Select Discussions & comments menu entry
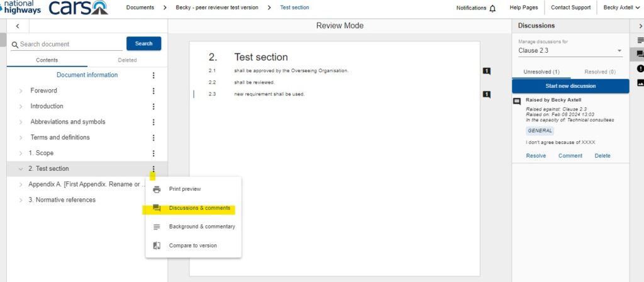The height and width of the screenshot is (282, 644). (199, 208)
